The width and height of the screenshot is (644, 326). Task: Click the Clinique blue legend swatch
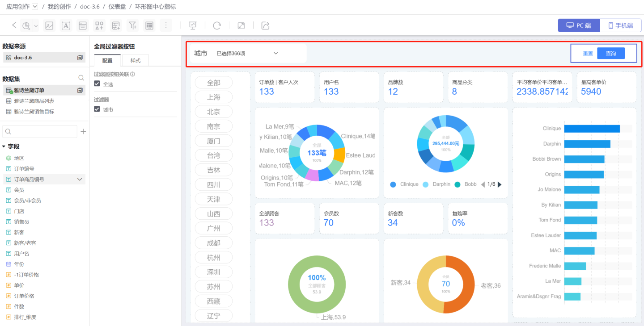[x=393, y=184]
